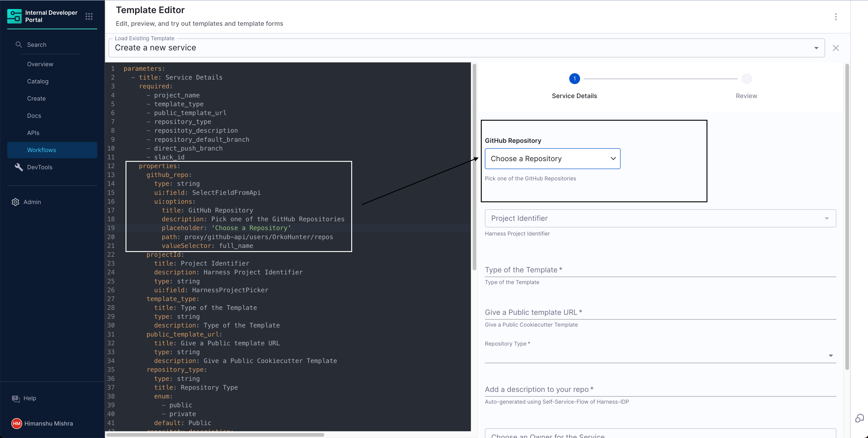Expand Project Identifier dropdown

pos(827,219)
